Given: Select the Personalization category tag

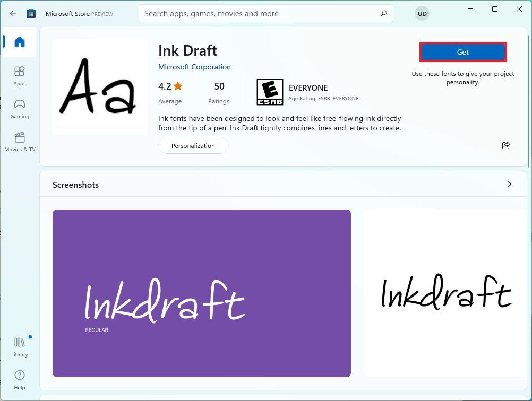Looking at the screenshot, I should click(x=193, y=145).
